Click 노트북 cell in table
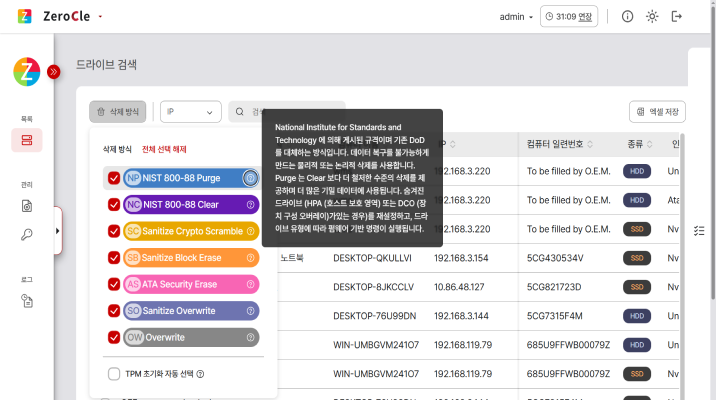 tap(292, 258)
